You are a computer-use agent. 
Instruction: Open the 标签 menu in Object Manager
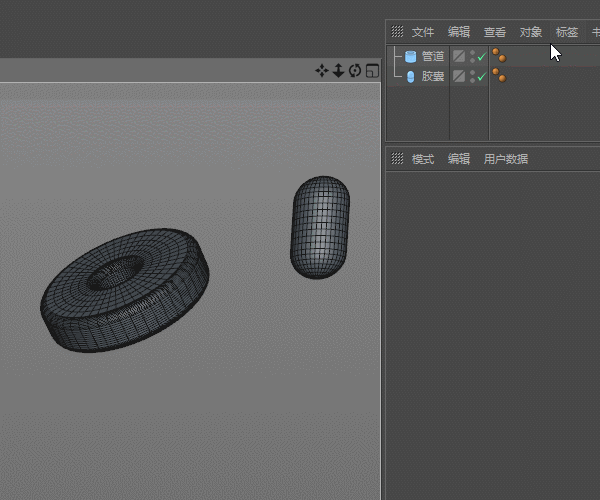567,32
